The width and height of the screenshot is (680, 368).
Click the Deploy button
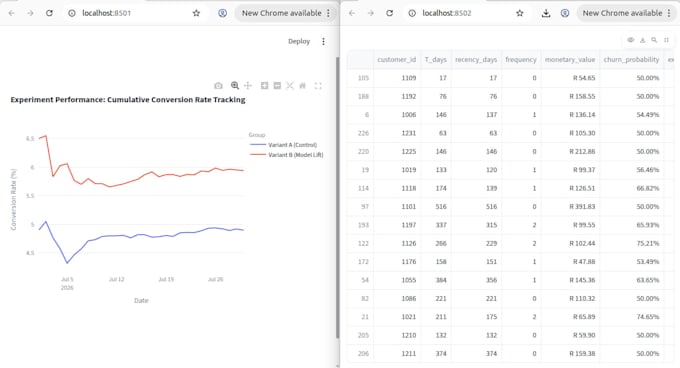point(299,41)
